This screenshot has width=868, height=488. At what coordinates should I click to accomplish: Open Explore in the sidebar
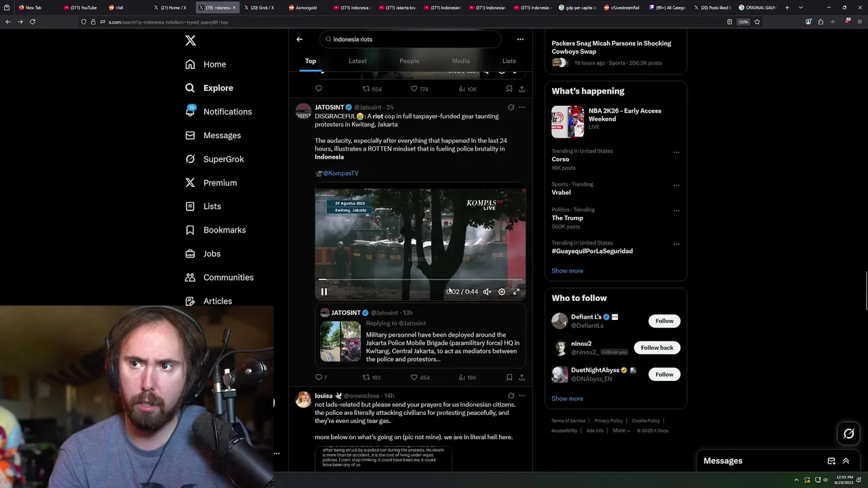tap(209, 88)
